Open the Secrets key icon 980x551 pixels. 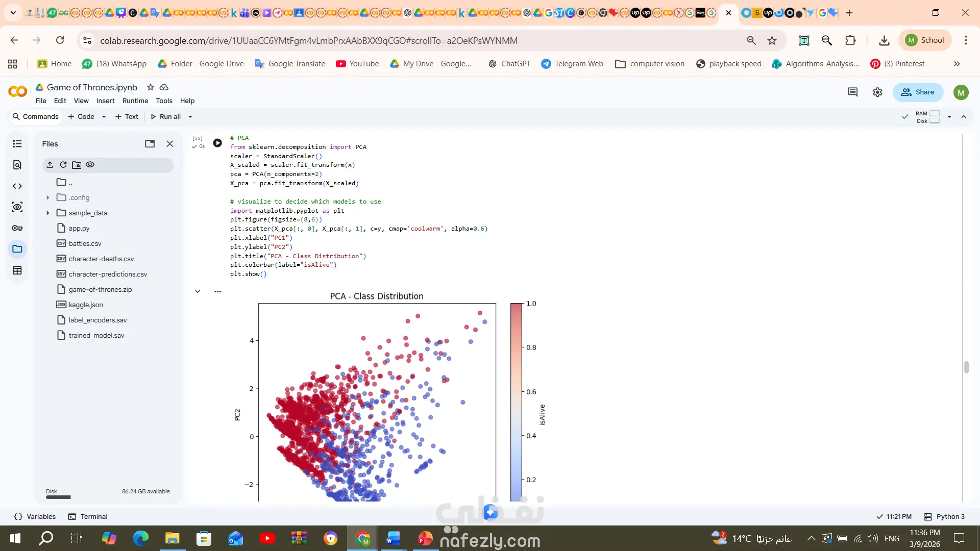[x=17, y=228]
